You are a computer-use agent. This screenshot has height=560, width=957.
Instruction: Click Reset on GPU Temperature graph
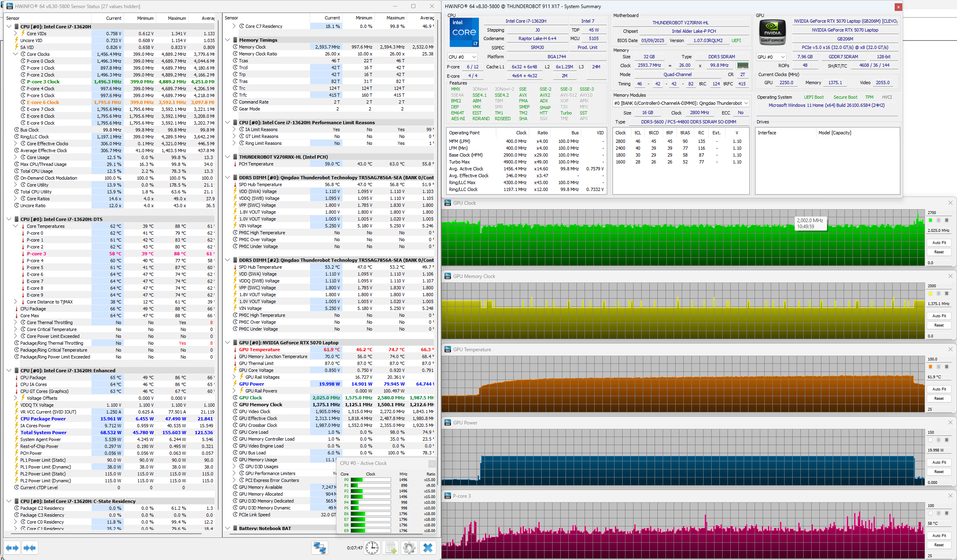939,399
